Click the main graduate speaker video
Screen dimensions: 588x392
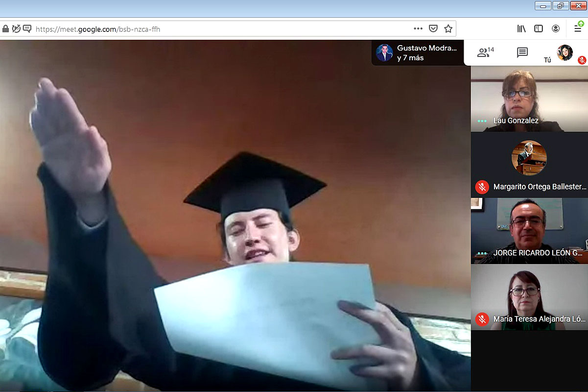[235, 216]
